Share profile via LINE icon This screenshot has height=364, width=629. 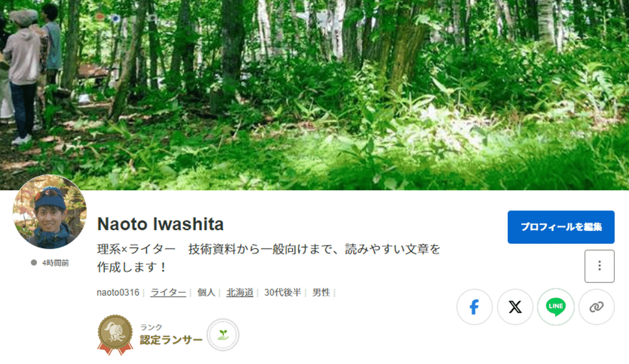click(x=556, y=307)
